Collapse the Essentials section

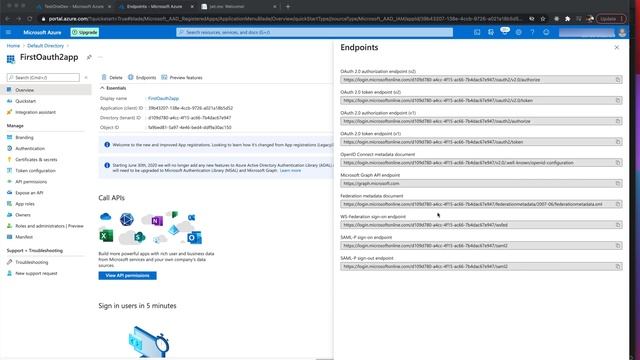(x=113, y=88)
